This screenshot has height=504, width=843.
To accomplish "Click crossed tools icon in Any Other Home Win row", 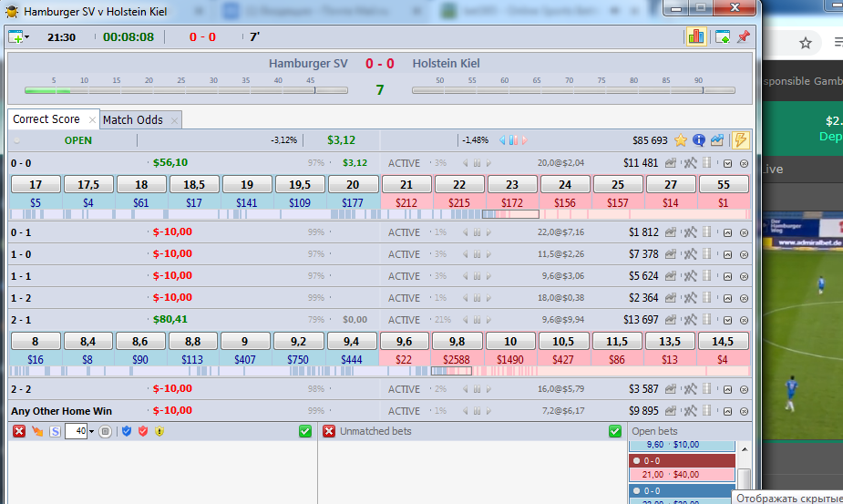I will (x=690, y=411).
